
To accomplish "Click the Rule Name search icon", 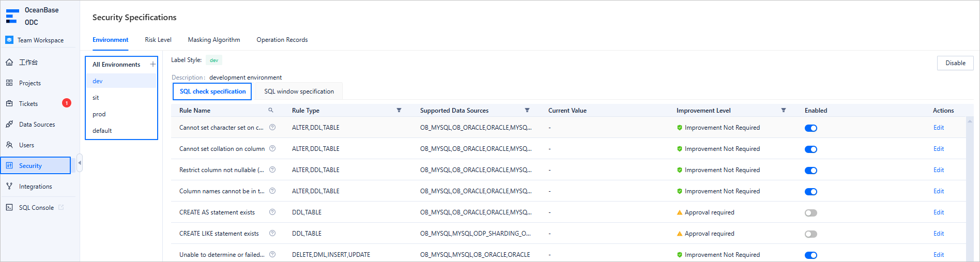I will 270,110.
